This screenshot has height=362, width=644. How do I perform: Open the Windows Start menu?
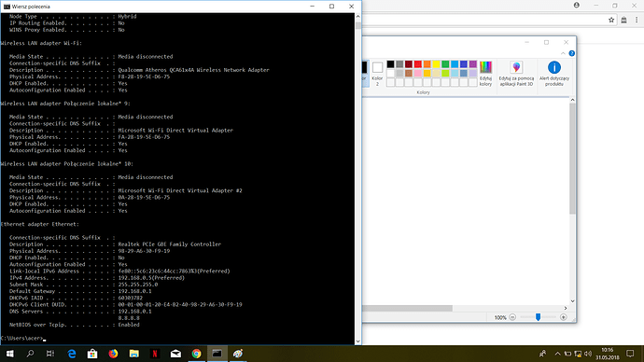10,354
